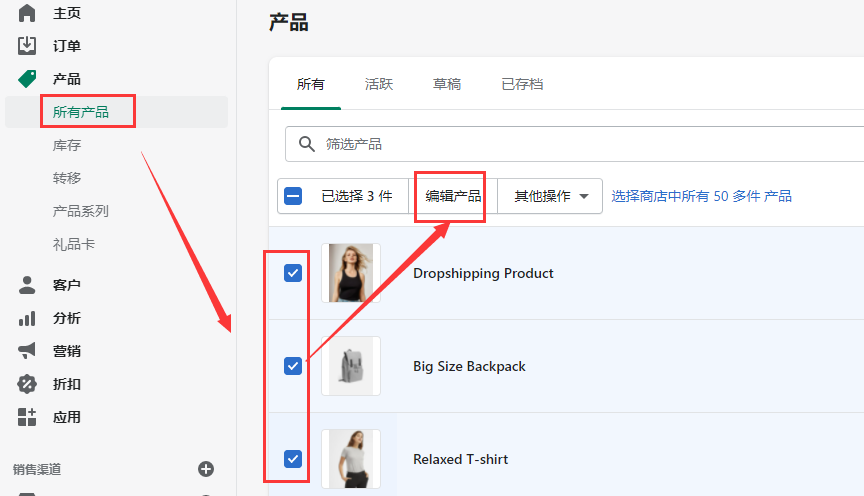Open Marketing via the megaphone icon

coord(27,351)
